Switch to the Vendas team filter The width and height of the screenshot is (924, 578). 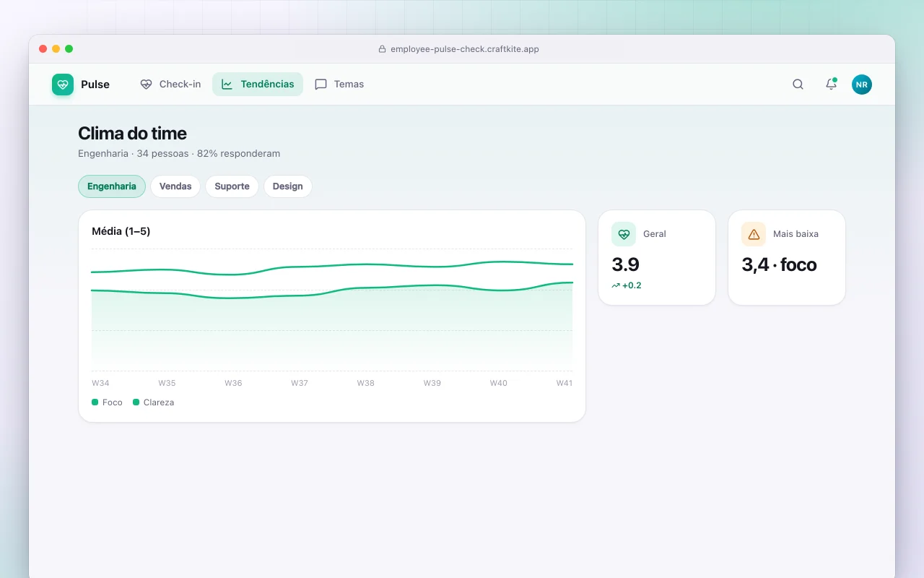(x=175, y=186)
